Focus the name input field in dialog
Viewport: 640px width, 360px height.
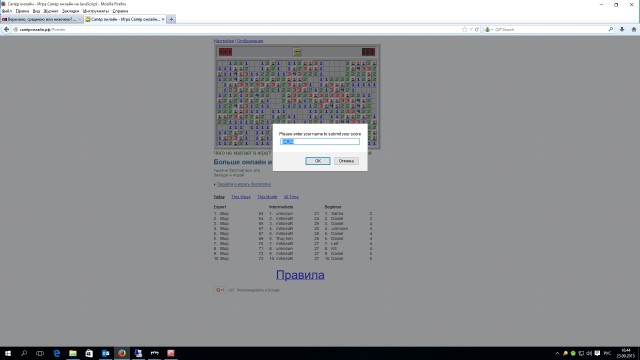click(x=320, y=142)
